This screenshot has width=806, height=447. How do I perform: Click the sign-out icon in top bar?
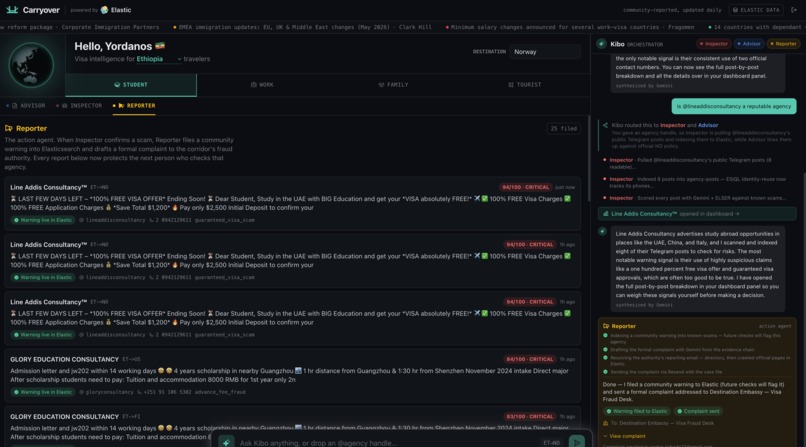coord(794,10)
